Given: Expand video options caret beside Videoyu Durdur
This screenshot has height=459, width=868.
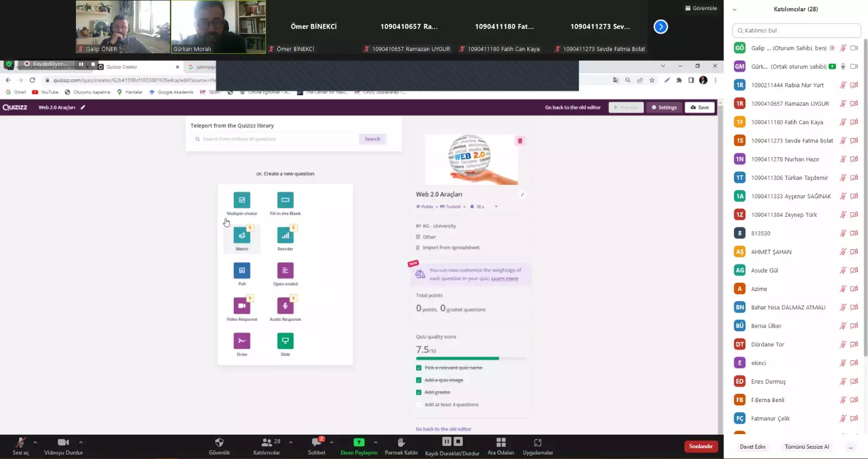Looking at the screenshot, I should pos(81,442).
